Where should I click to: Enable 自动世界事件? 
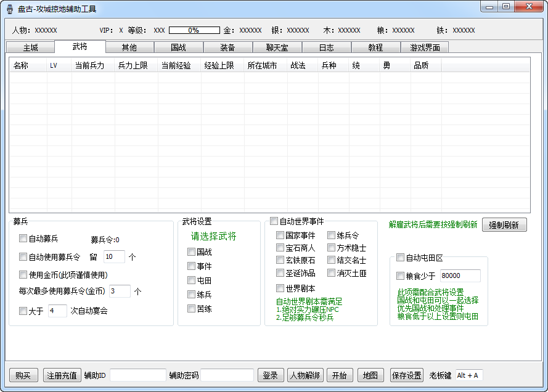coord(274,221)
